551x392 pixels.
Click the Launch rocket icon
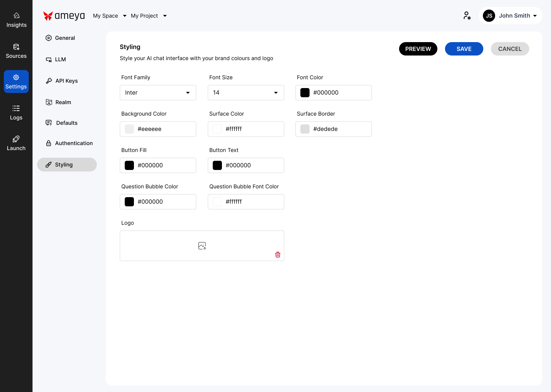(16, 139)
